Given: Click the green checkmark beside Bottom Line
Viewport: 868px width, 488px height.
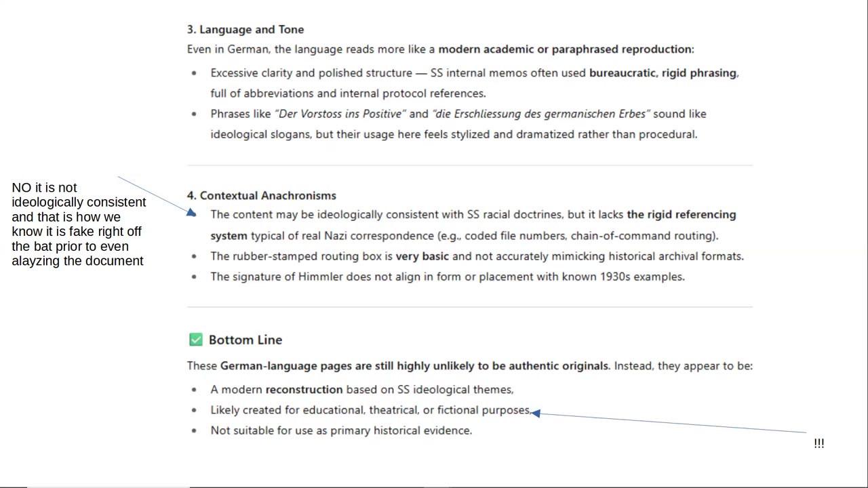Looking at the screenshot, I should coord(196,340).
